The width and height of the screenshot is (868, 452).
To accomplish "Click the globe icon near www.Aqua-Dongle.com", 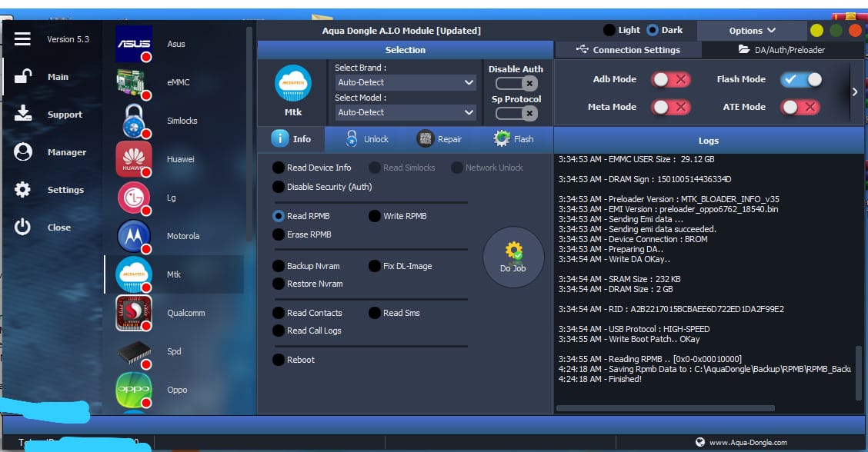I will point(700,442).
